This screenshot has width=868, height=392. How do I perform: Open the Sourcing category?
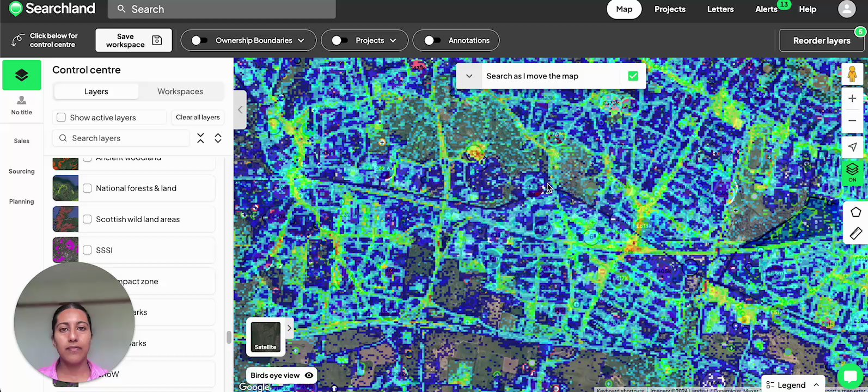coord(22,171)
